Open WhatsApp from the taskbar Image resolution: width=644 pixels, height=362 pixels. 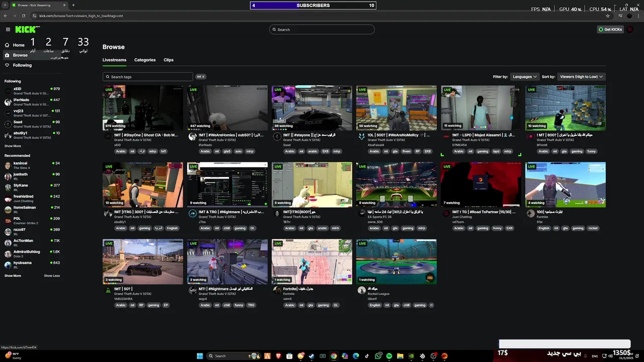pyautogui.click(x=378, y=356)
